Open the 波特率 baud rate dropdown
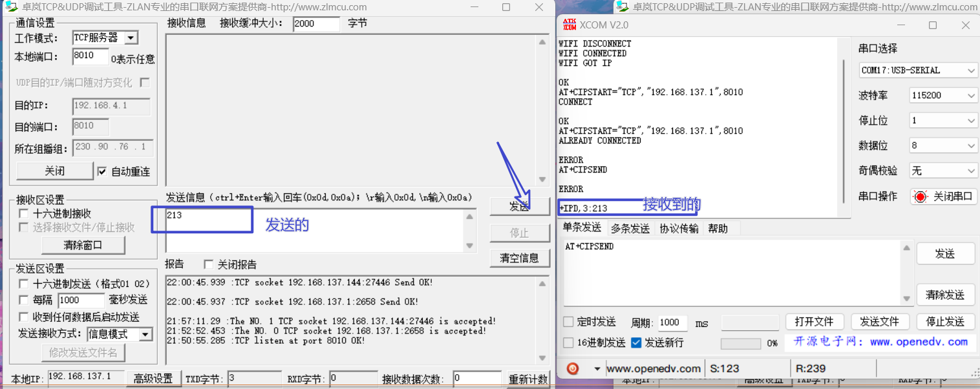This screenshot has width=980, height=389. point(972,95)
